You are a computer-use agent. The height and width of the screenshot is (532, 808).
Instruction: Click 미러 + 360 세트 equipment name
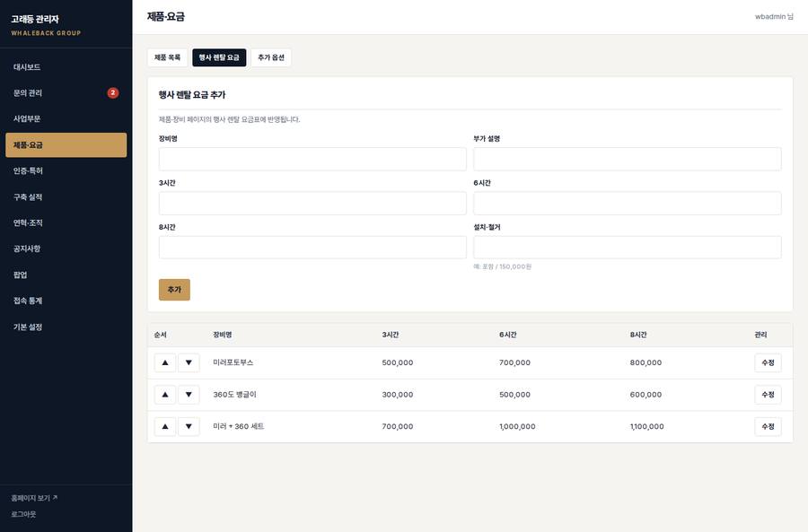(239, 426)
